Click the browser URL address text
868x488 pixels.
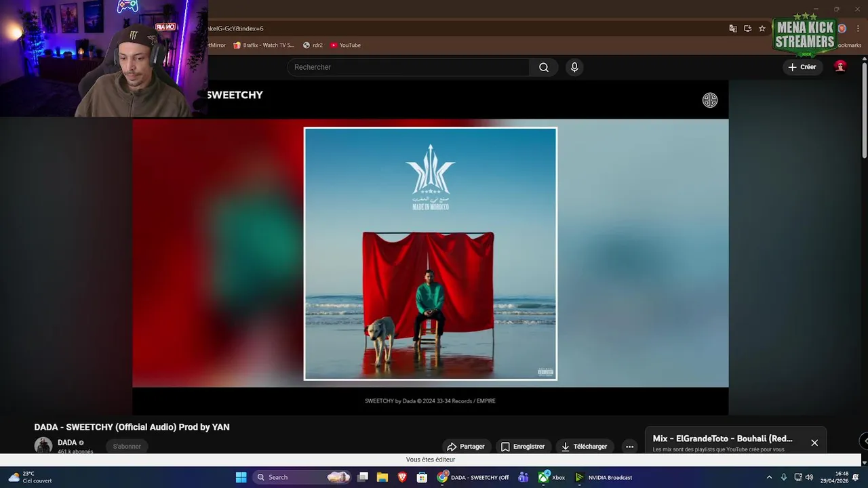235,28
